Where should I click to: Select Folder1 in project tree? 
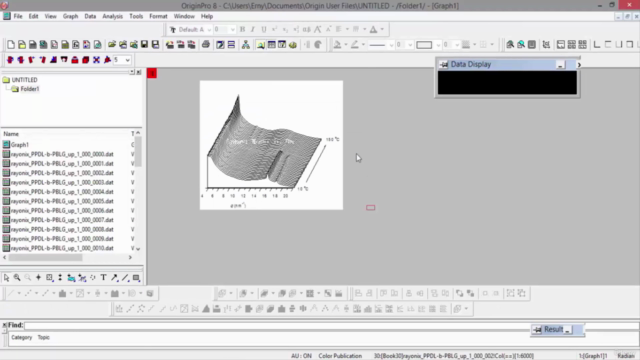[30, 89]
